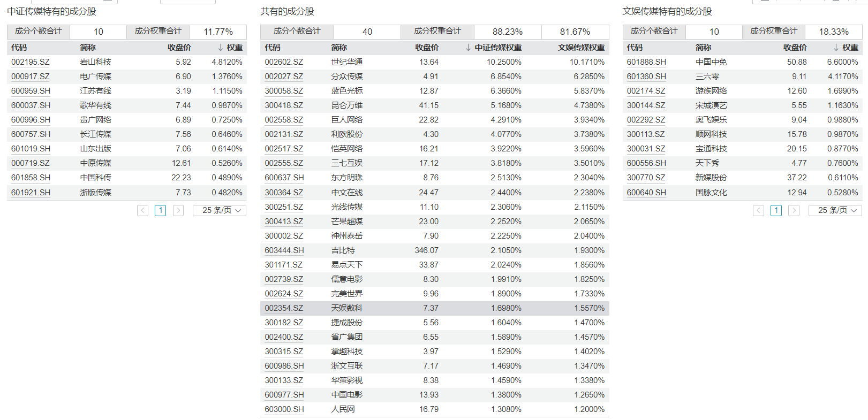The height and width of the screenshot is (420, 868).
Task: Click the 88.23% weight total
Action: 508,32
